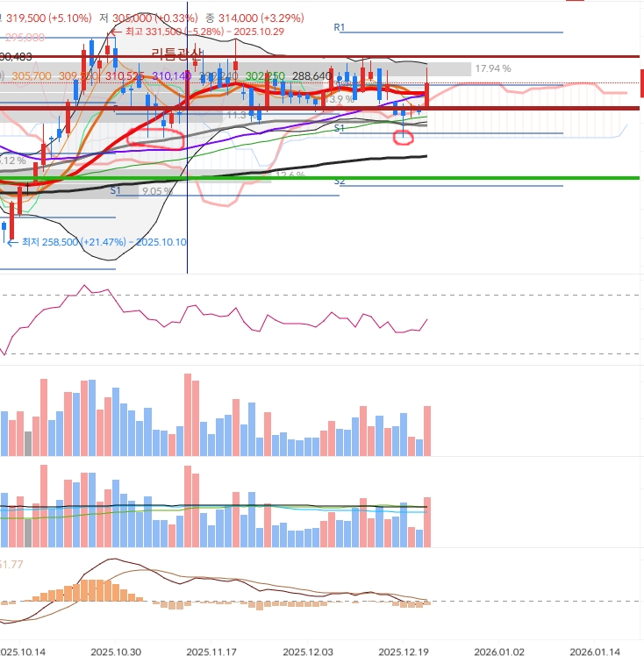The image size is (644, 663).
Task: Click the 17.94 % volume profile label
Action: [492, 68]
